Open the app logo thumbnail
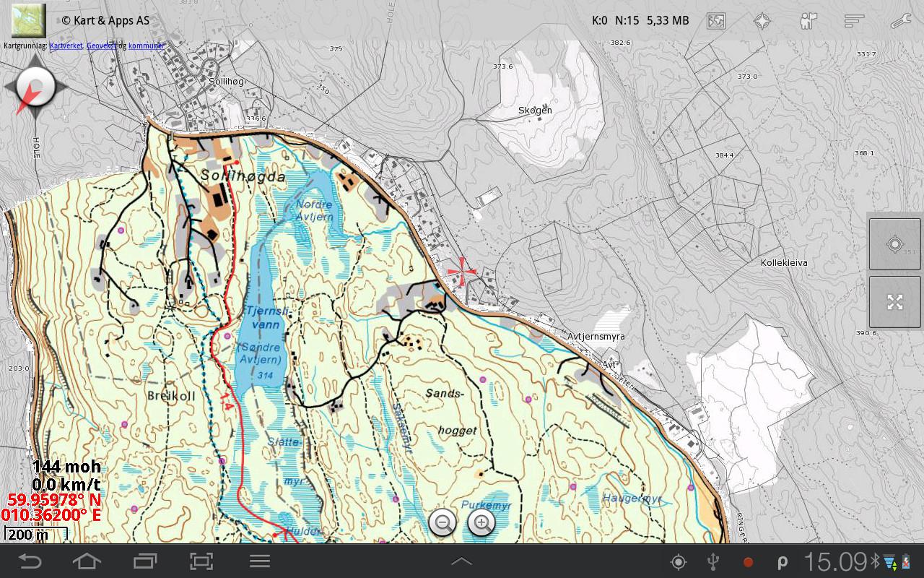 29,20
